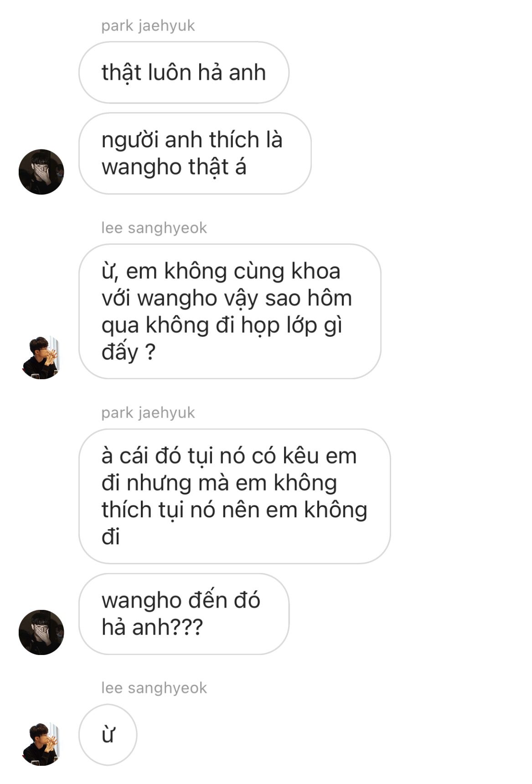Image resolution: width=532 pixels, height=784 pixels.
Task: Select the 'ừ, em không cùng khoa' message bubble
Action: (230, 311)
